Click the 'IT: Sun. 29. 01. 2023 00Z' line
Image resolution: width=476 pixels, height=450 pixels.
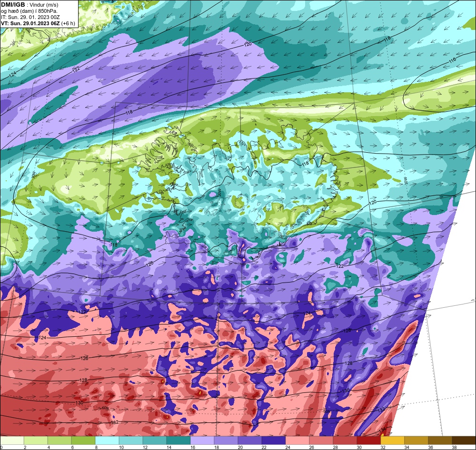(x=30, y=17)
